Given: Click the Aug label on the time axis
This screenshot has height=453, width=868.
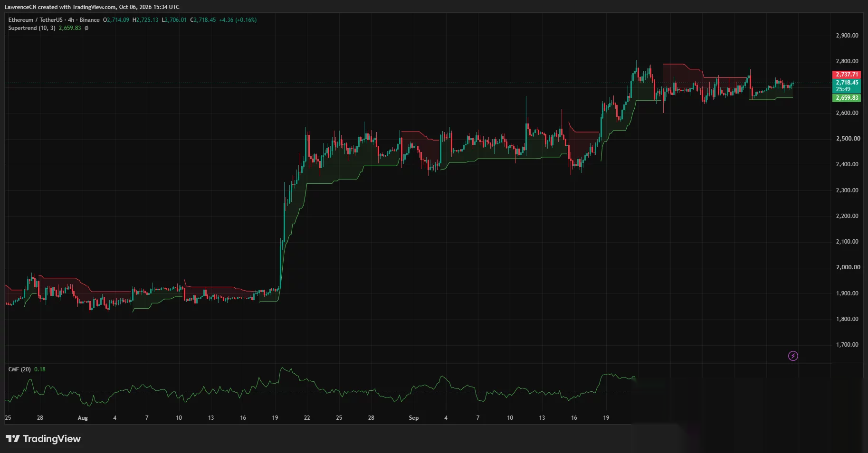Looking at the screenshot, I should click(x=83, y=418).
